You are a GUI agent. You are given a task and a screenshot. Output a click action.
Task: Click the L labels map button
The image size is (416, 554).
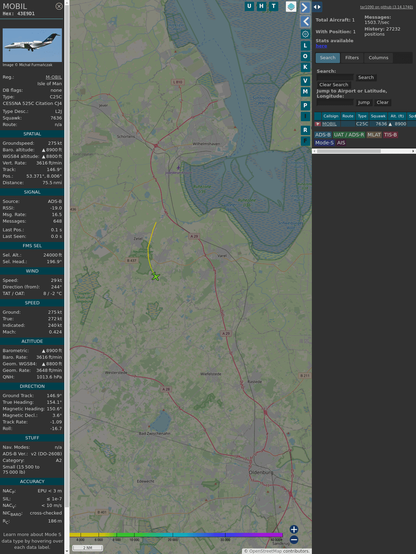305,45
